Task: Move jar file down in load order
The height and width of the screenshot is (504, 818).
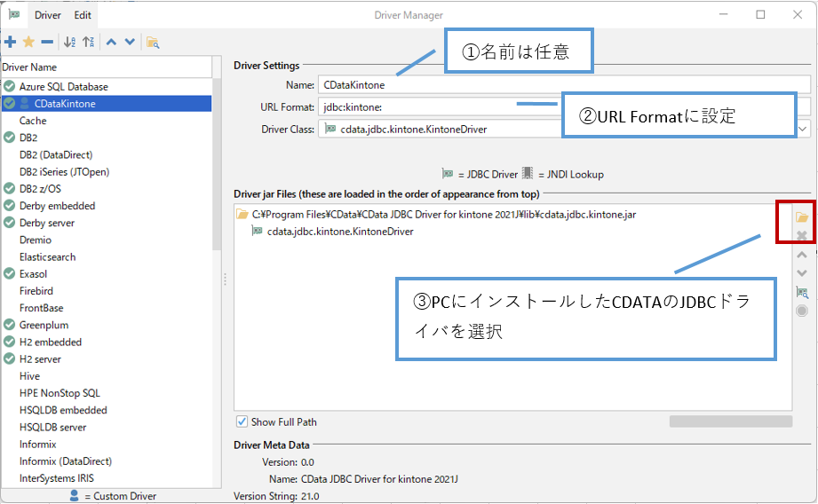Action: [802, 273]
